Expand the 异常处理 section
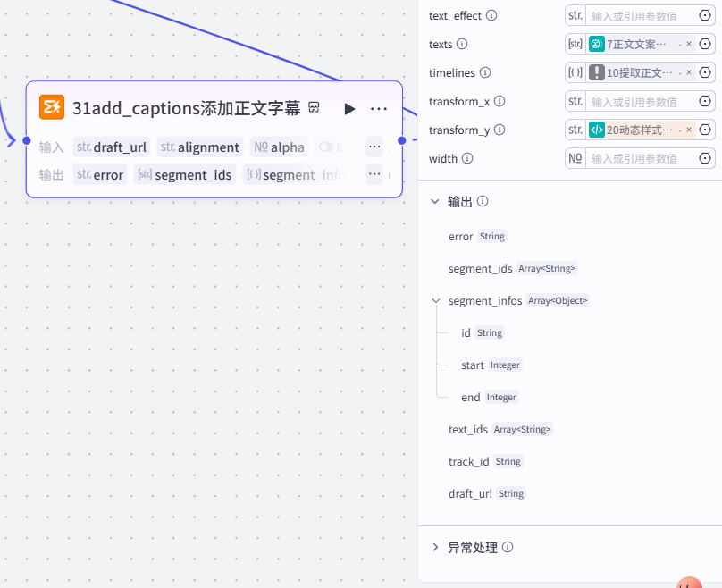Screen dimensions: 722x588 point(435,547)
